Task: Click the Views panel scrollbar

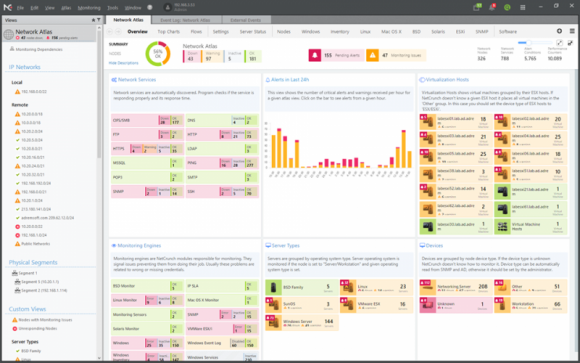Action: 99,94
